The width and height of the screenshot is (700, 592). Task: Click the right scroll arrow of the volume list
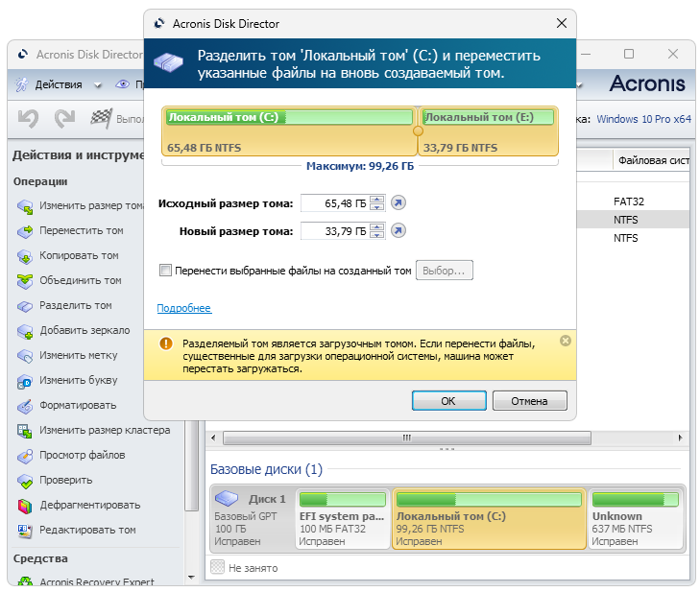tap(680, 438)
